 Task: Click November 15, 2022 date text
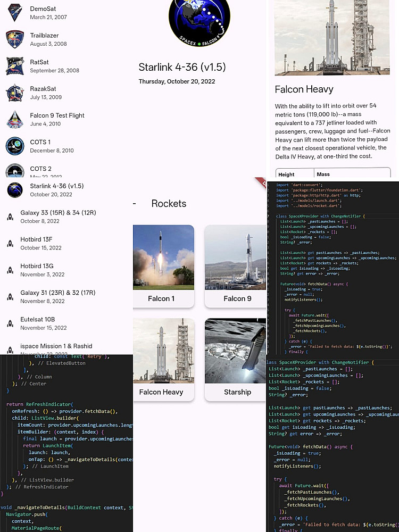coord(44,328)
